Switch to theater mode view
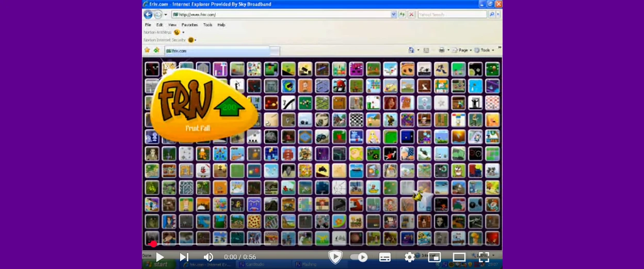644x269 pixels. pyautogui.click(x=459, y=257)
